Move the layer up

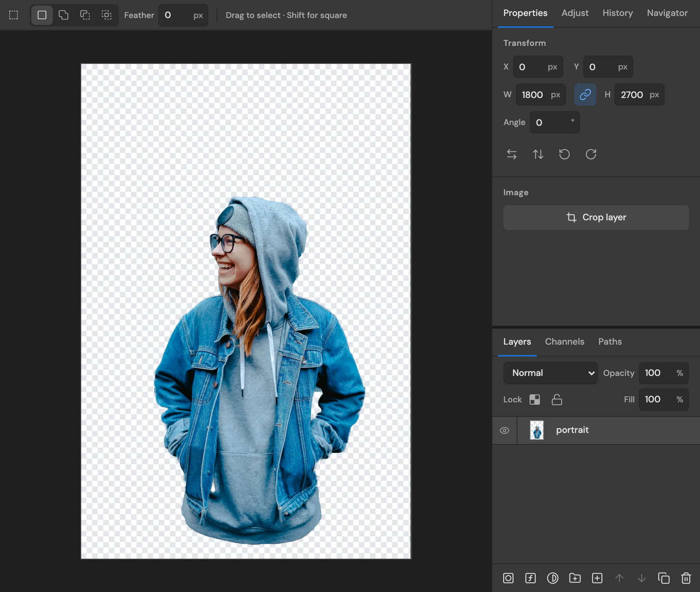[x=619, y=578]
